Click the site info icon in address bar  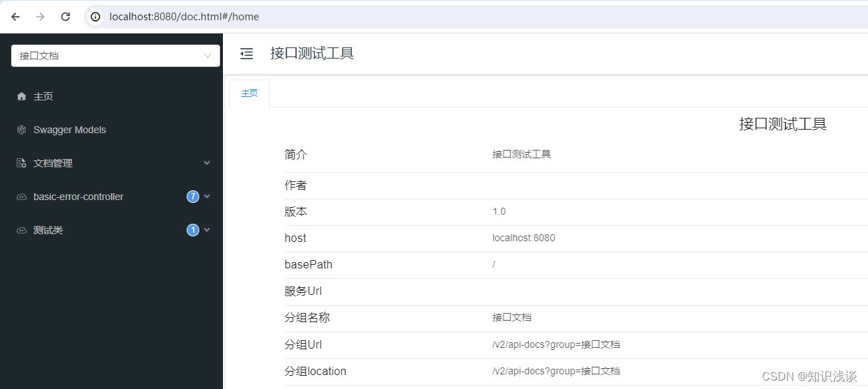tap(96, 17)
